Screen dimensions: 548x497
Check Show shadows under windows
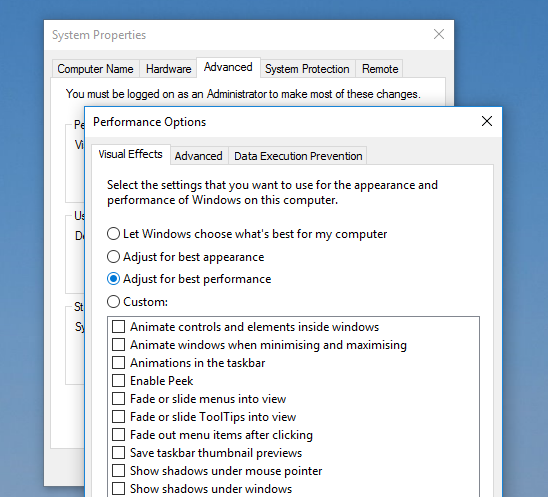[x=118, y=489]
